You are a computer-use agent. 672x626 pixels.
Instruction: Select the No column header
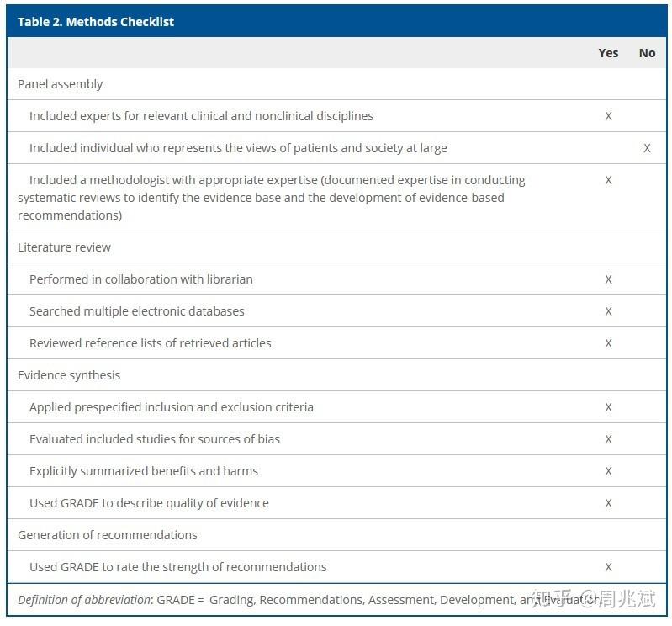pos(647,53)
